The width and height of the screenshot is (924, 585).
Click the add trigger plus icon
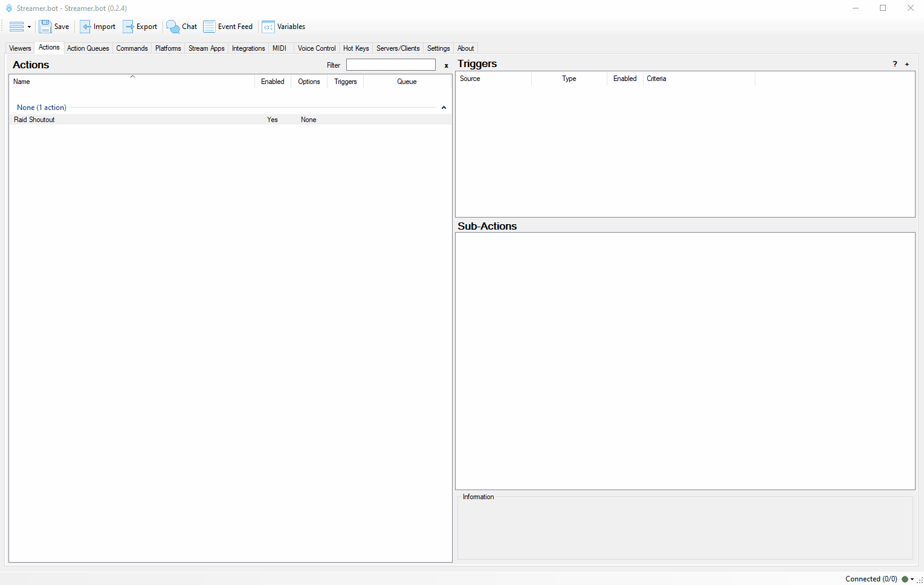[x=906, y=64]
